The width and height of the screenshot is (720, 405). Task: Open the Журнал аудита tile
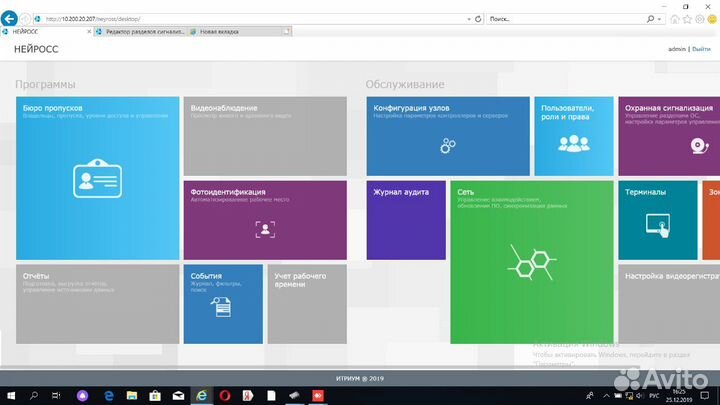pyautogui.click(x=405, y=219)
